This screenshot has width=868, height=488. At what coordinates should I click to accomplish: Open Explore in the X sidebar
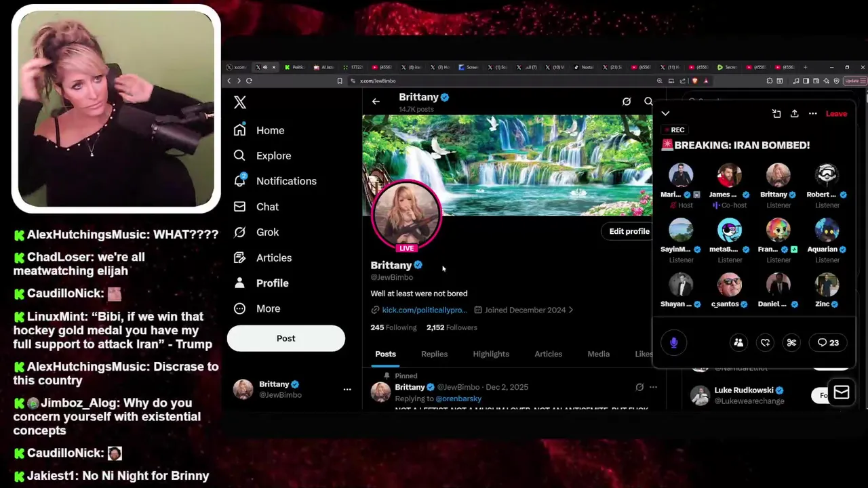coord(262,156)
